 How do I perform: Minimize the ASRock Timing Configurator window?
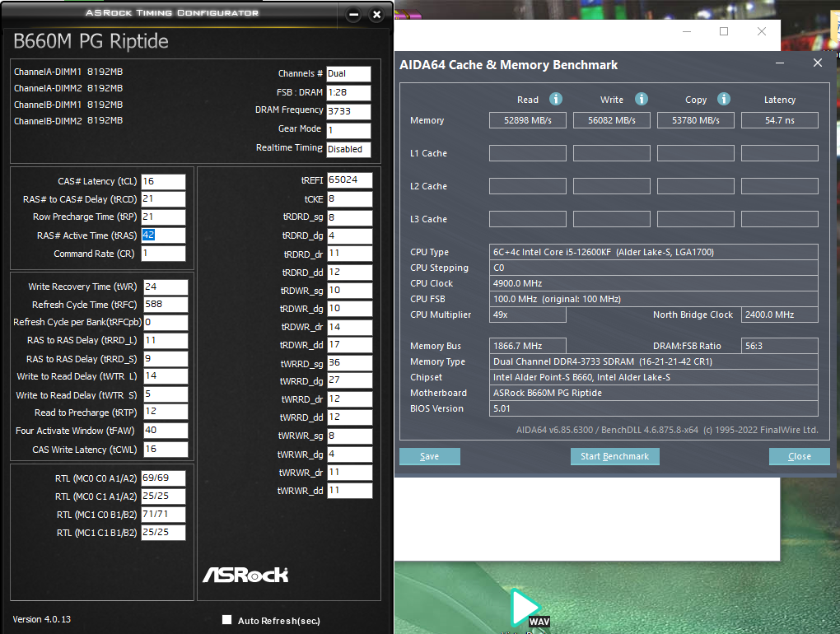click(x=353, y=15)
